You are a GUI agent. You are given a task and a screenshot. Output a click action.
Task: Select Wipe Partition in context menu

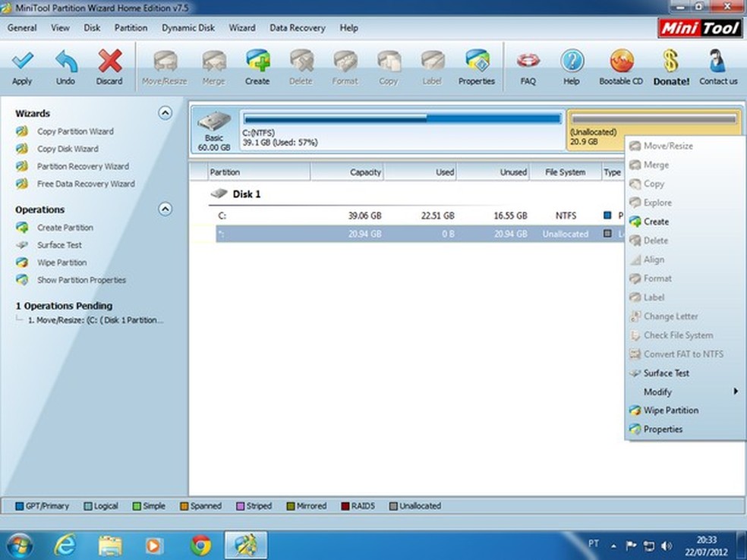pos(670,411)
